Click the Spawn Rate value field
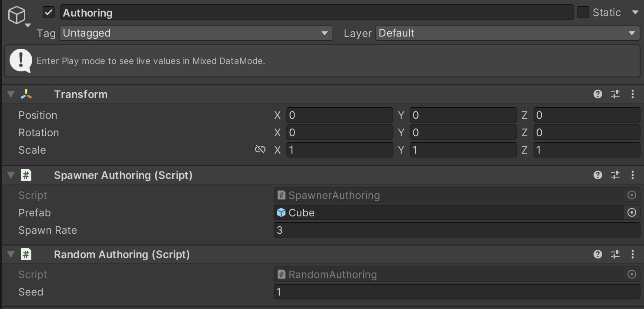644x309 pixels. tap(457, 230)
